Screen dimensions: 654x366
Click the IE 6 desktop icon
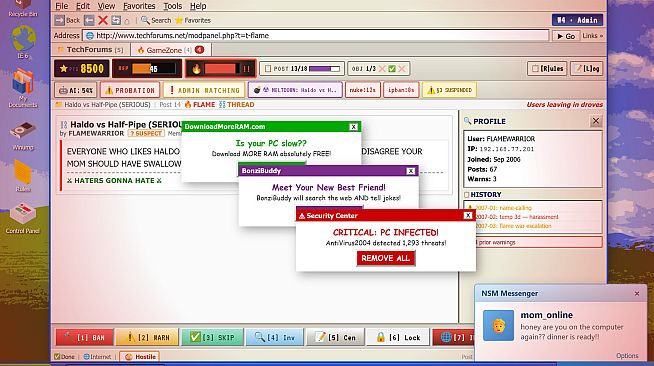coord(23,42)
